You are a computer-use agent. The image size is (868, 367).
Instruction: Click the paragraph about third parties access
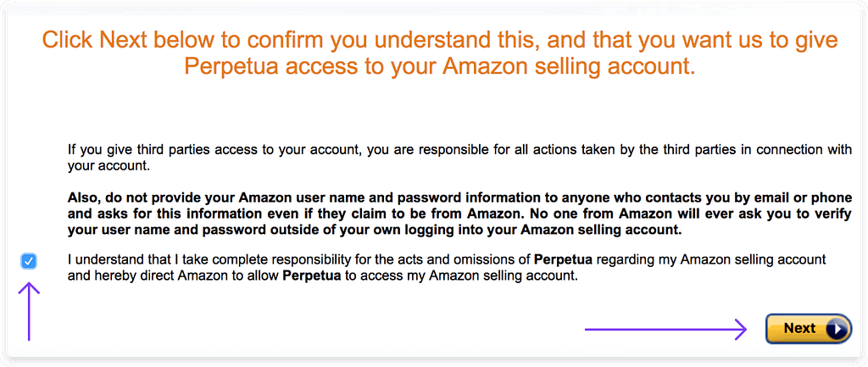tap(459, 158)
